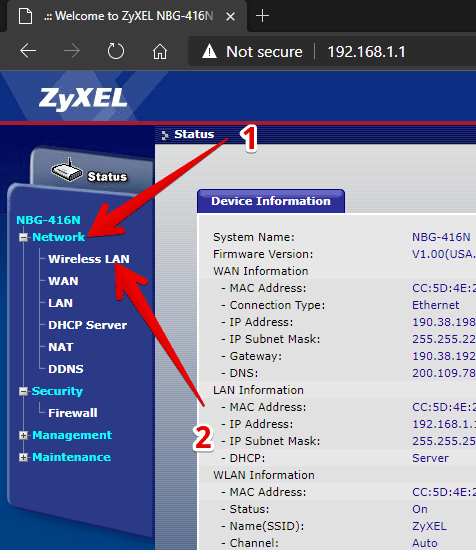The height and width of the screenshot is (550, 476).
Task: Click the Connection Type value Ethernet
Action: 435,305
